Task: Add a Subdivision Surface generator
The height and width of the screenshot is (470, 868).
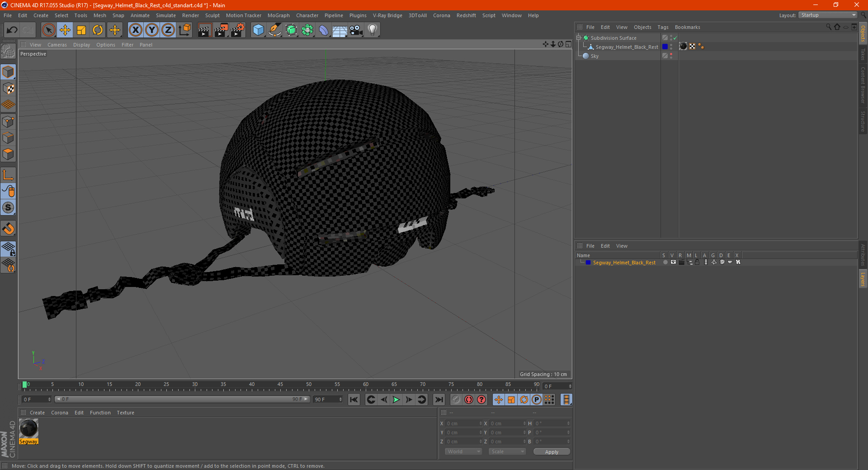Action: pos(291,30)
